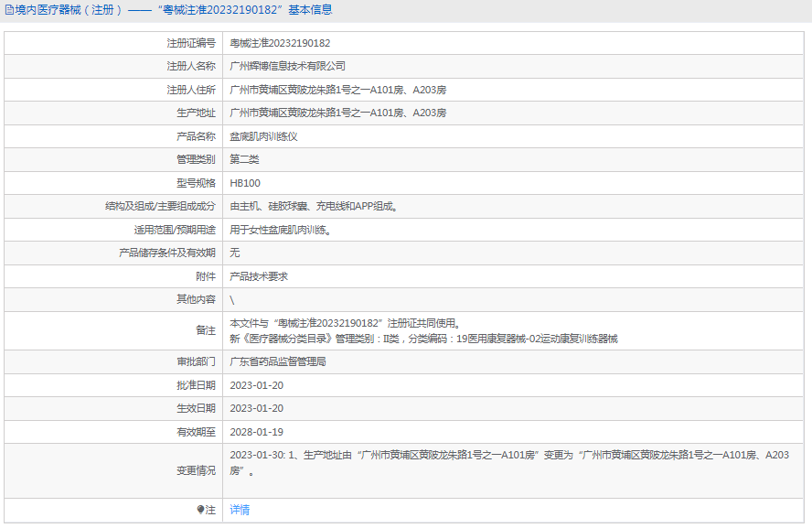Click the lightbulb icon beside 注
This screenshot has width=812, height=528.
(x=201, y=510)
